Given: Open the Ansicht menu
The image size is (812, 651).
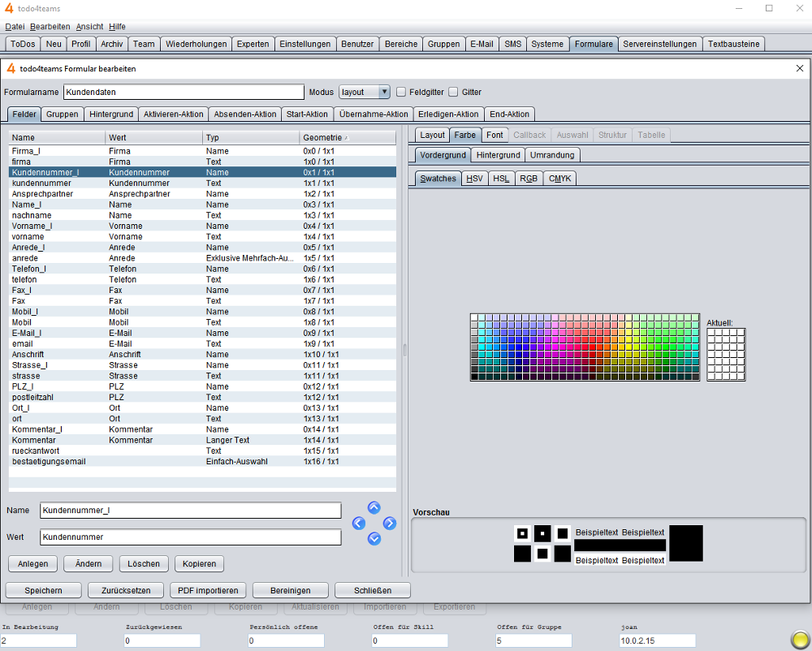Looking at the screenshot, I should pos(89,27).
